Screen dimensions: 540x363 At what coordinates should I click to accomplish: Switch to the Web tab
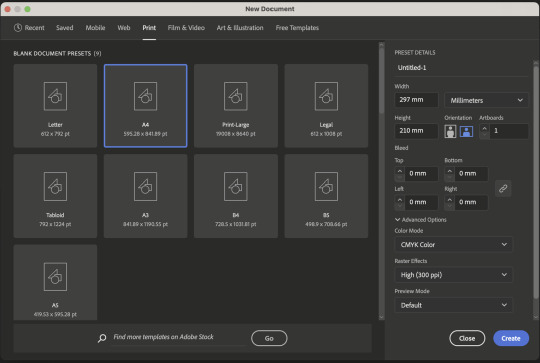(124, 28)
